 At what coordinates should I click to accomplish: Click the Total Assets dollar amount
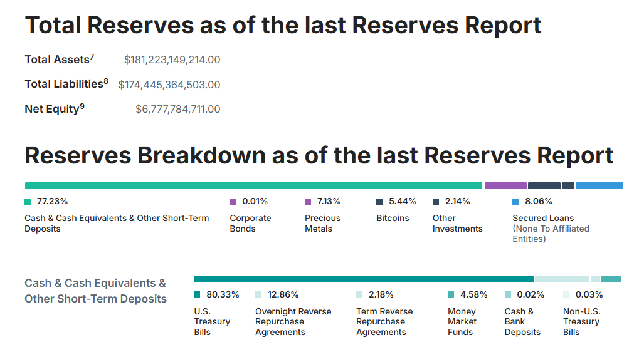pos(172,60)
